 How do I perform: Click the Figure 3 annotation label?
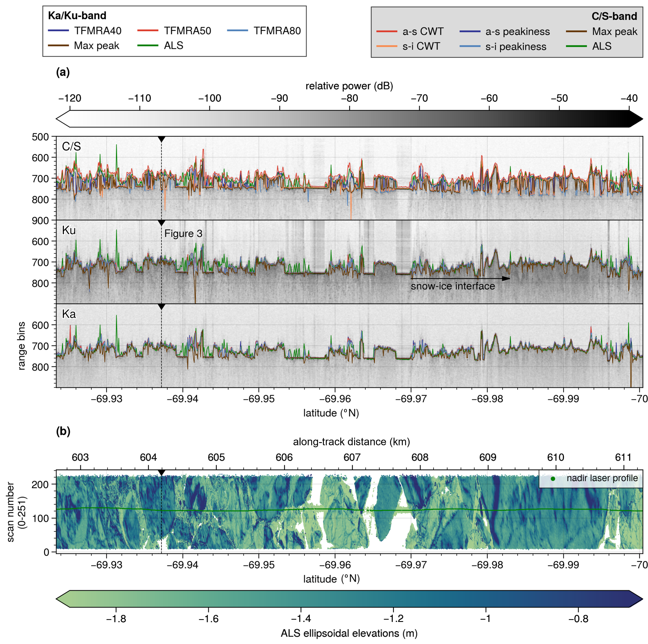tap(184, 234)
